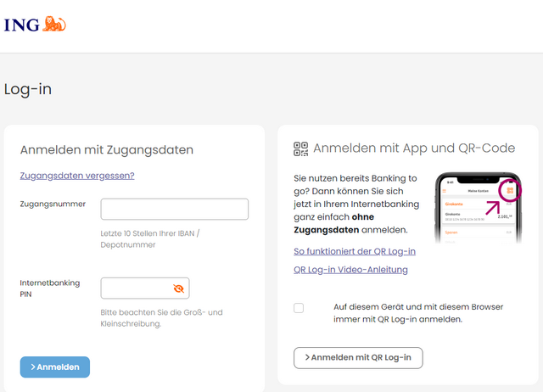This screenshot has width=543, height=392.
Task: Click 'Anmelden mit App und QR-Code' heading
Action: click(414, 148)
